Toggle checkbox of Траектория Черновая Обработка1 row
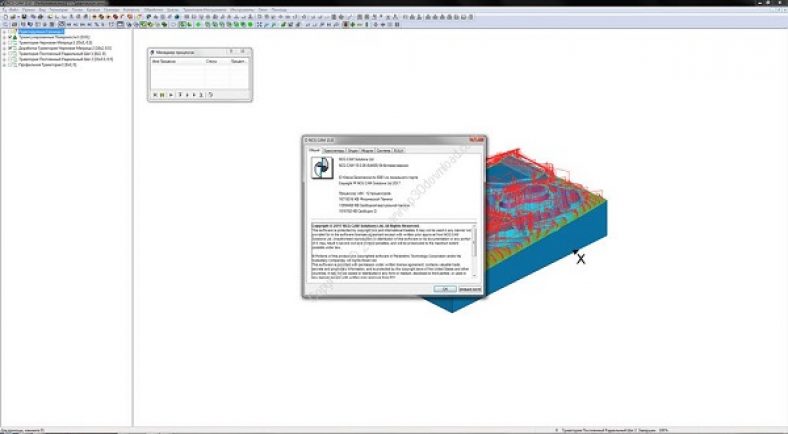 [x=10, y=43]
